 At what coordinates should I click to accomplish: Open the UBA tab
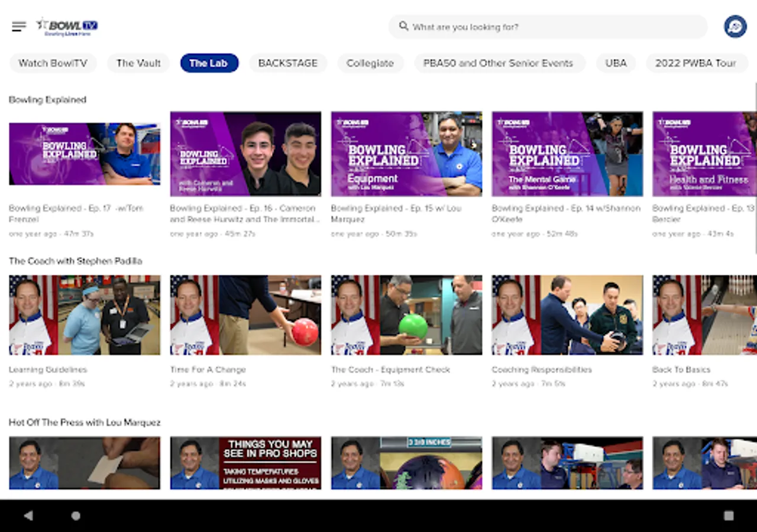coord(616,63)
